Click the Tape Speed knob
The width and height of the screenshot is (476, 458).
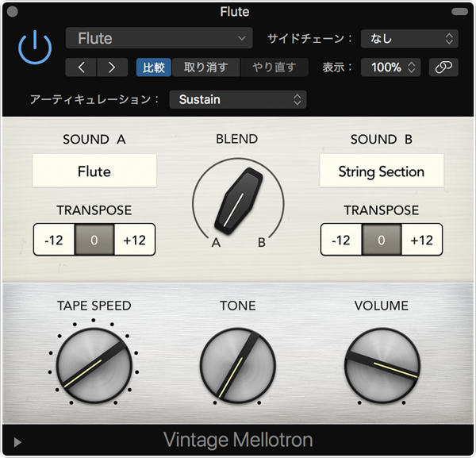coord(94,365)
